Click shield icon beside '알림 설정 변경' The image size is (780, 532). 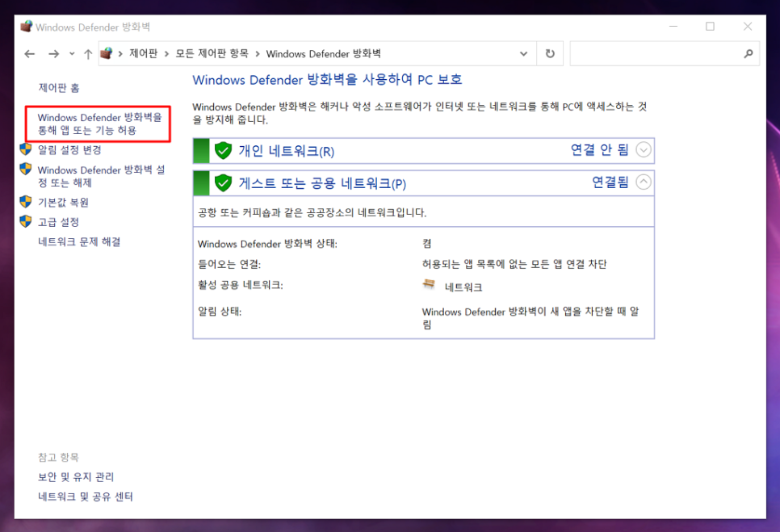pos(26,149)
